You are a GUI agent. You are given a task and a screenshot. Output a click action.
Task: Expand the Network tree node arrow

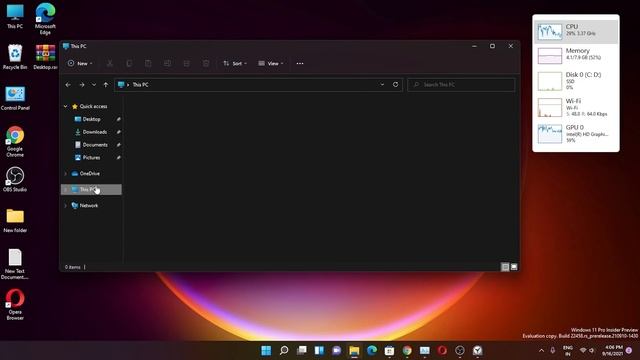[65, 206]
